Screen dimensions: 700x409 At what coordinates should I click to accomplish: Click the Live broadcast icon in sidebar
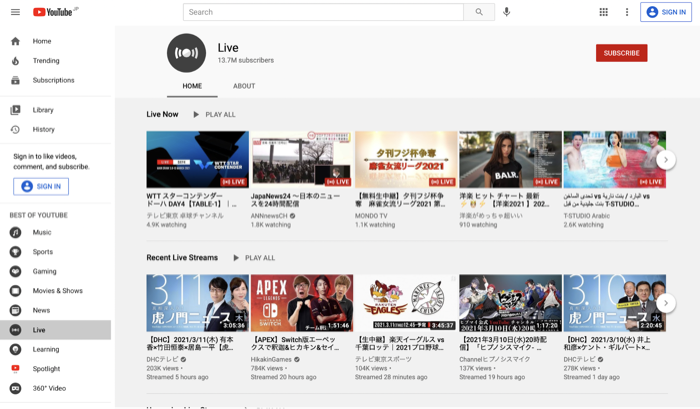pyautogui.click(x=15, y=330)
